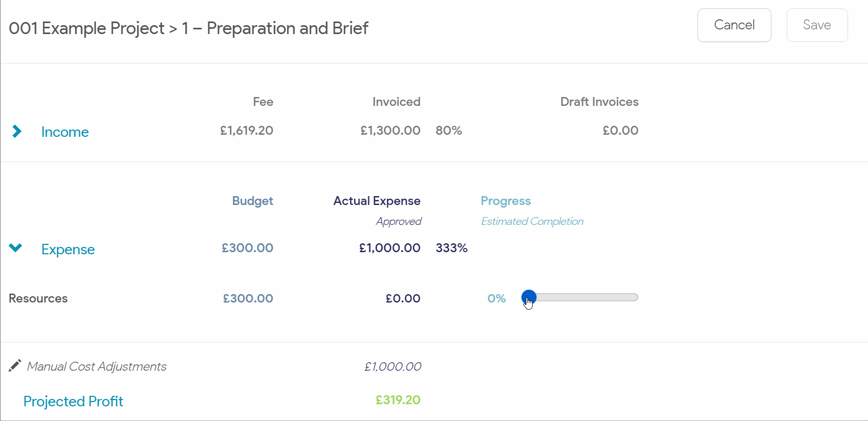Click the Expense section label
Screen dimensions: 868x421
[68, 250]
